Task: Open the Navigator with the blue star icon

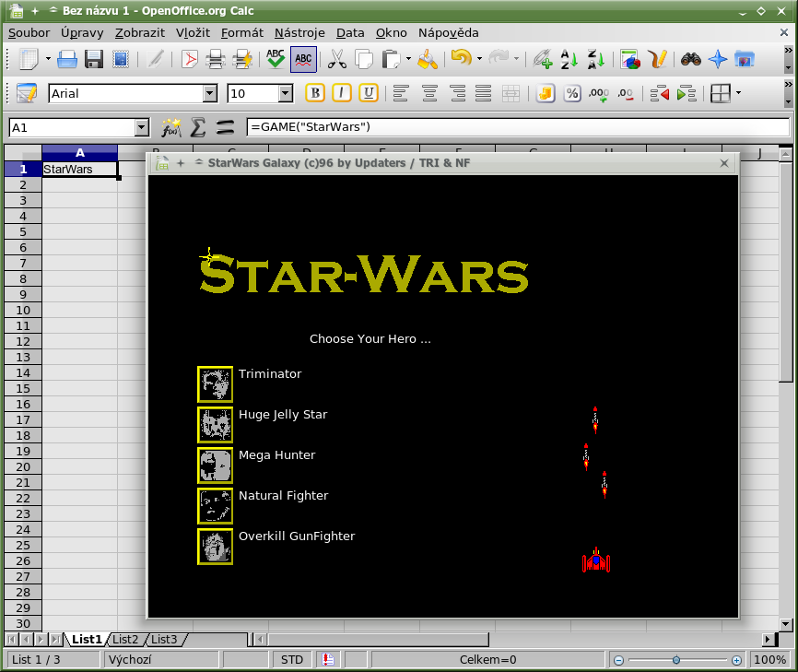Action: point(718,59)
